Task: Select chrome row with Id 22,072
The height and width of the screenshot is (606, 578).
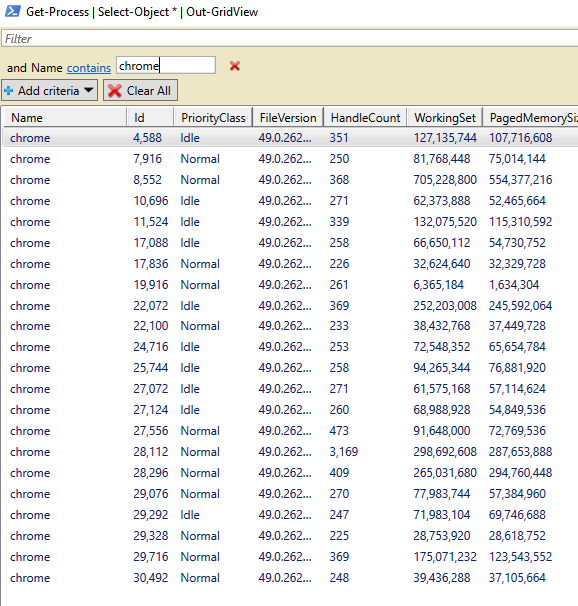Action: pyautogui.click(x=291, y=306)
